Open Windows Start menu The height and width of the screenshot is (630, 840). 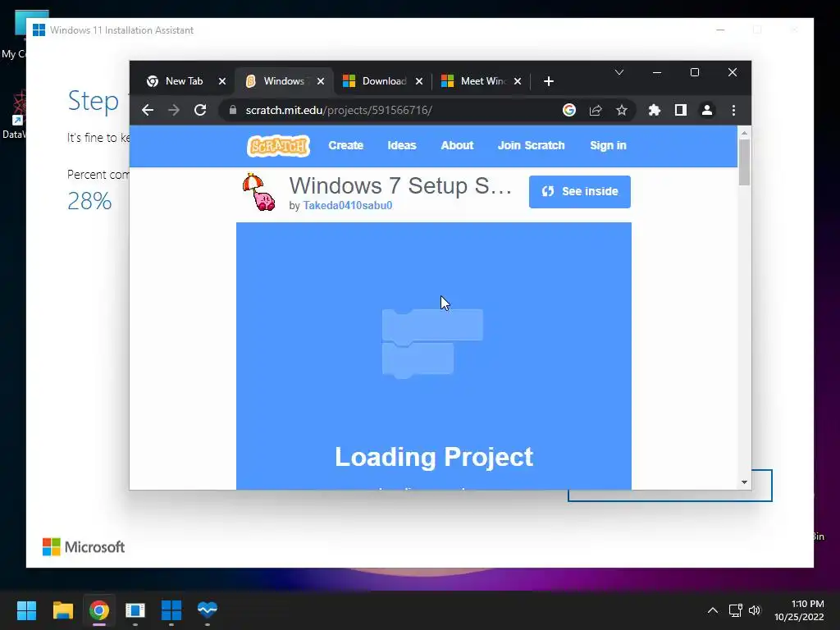[26, 610]
